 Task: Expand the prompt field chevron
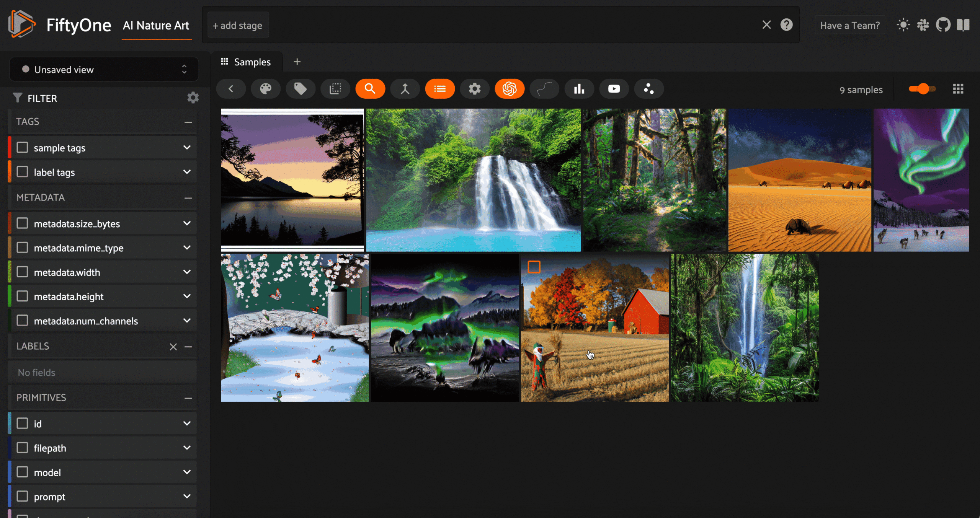tap(187, 496)
